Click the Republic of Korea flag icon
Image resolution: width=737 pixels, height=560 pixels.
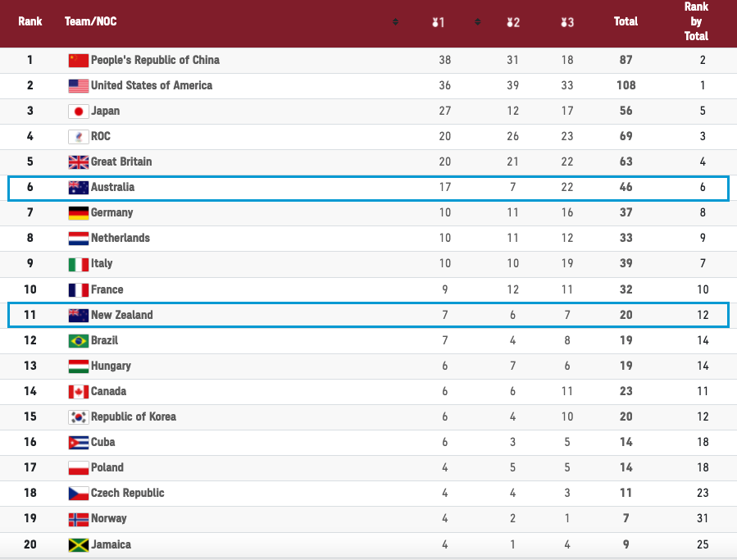[78, 417]
